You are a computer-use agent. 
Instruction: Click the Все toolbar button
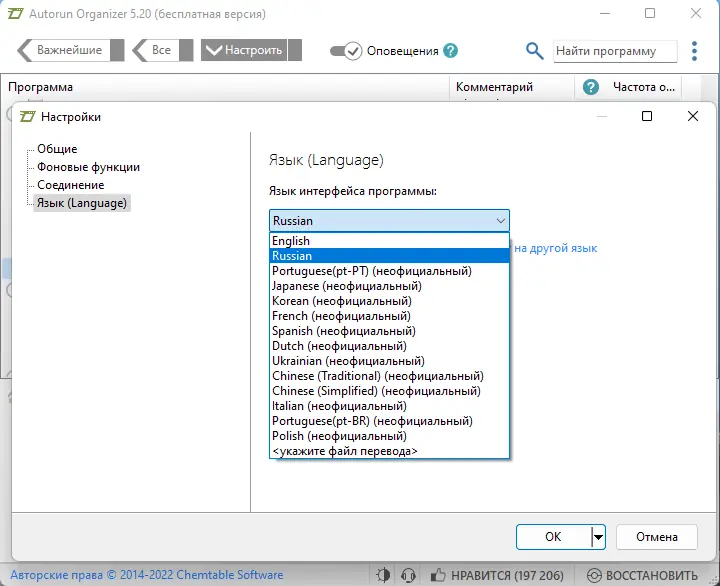pyautogui.click(x=162, y=50)
